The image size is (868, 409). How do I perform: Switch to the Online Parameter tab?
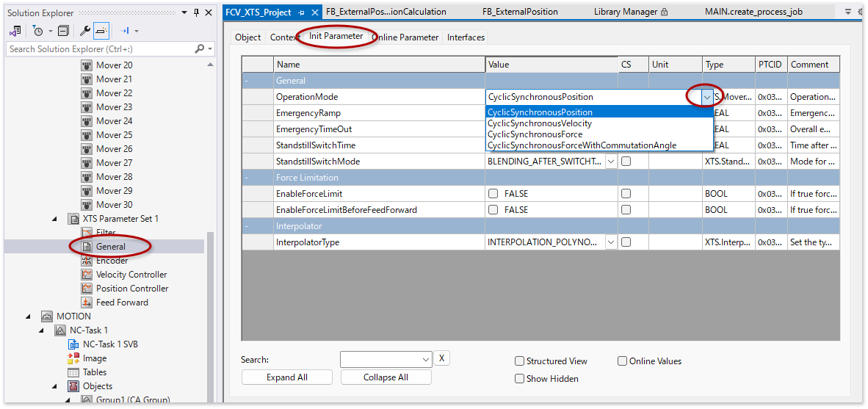[405, 37]
